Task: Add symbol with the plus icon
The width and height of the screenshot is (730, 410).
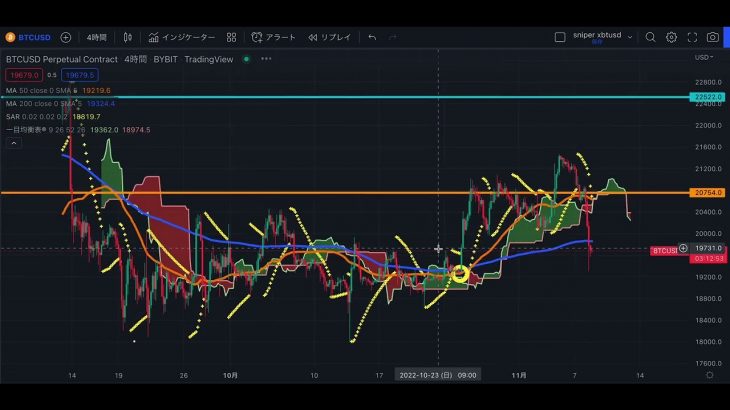Action: pos(66,37)
